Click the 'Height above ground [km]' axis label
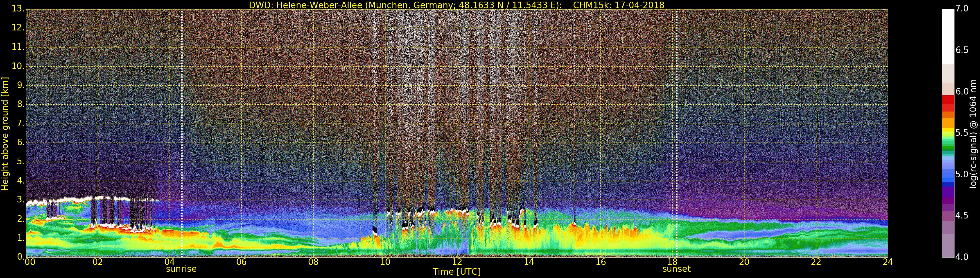Image resolution: width=980 pixels, height=278 pixels. [x=5, y=134]
